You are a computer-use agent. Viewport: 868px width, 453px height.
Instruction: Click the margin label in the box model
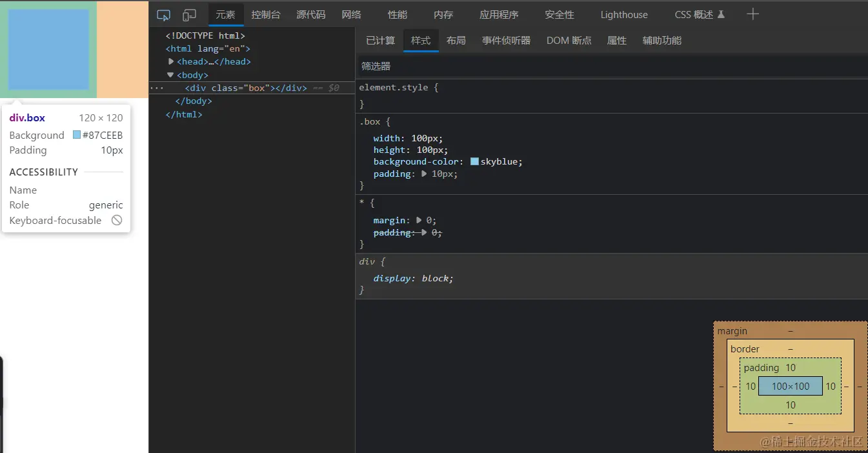coord(732,330)
